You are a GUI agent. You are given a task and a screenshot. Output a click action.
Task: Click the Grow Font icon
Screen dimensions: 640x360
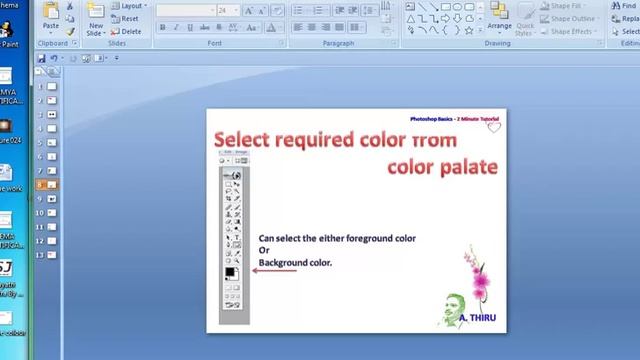(x=248, y=11)
